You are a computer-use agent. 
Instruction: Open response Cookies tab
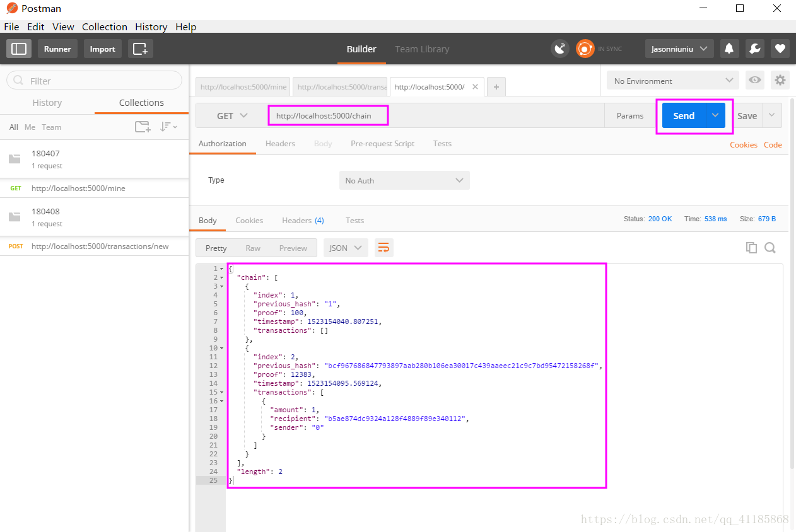[x=249, y=220]
